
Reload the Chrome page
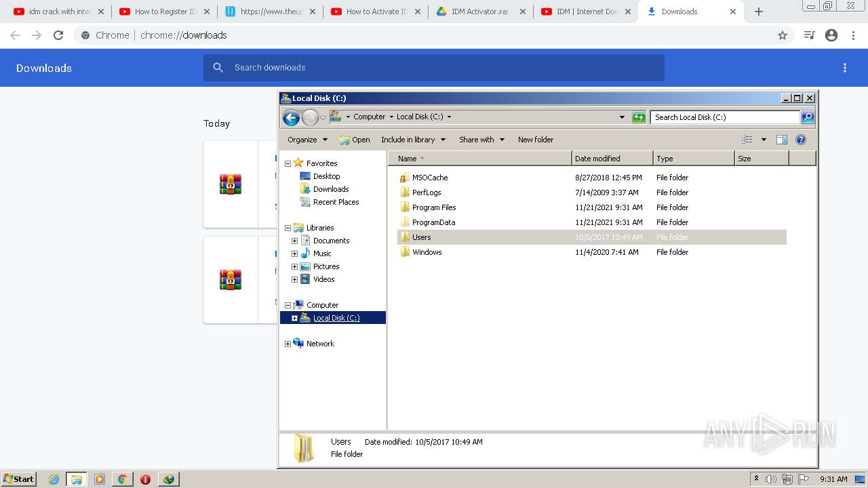click(58, 35)
